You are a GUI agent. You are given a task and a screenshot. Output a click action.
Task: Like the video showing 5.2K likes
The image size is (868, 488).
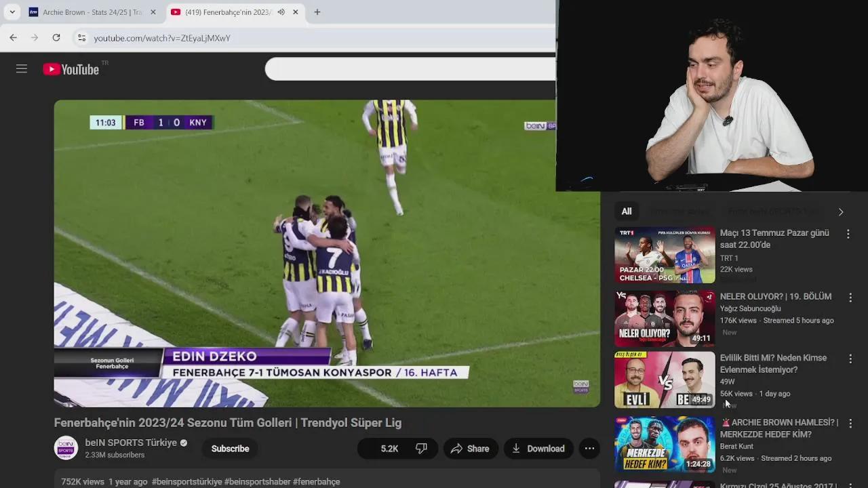pos(381,449)
